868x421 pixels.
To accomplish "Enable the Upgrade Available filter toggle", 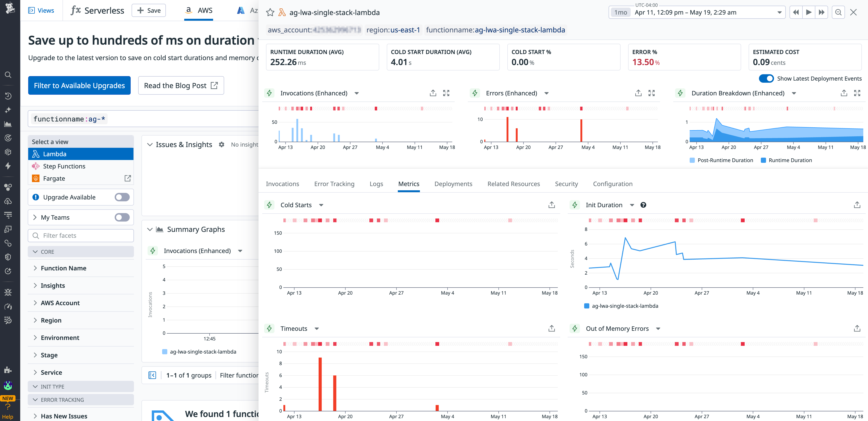I will [122, 197].
